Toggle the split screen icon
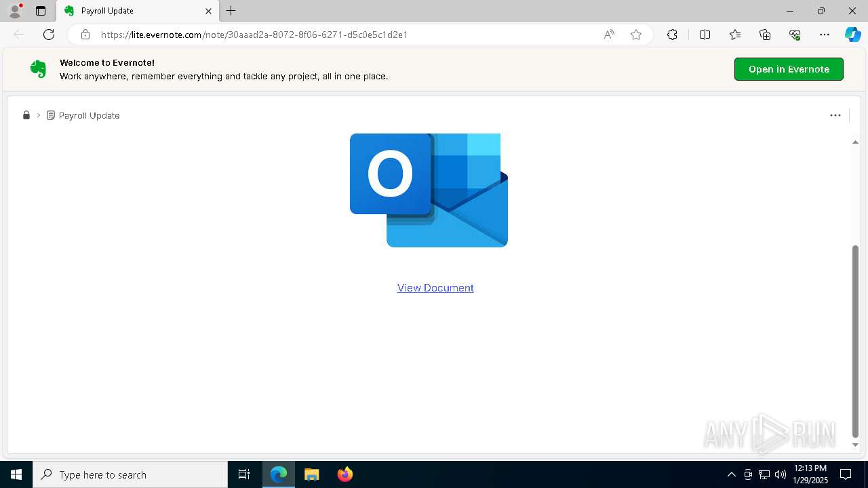The width and height of the screenshot is (868, 488). 705,35
